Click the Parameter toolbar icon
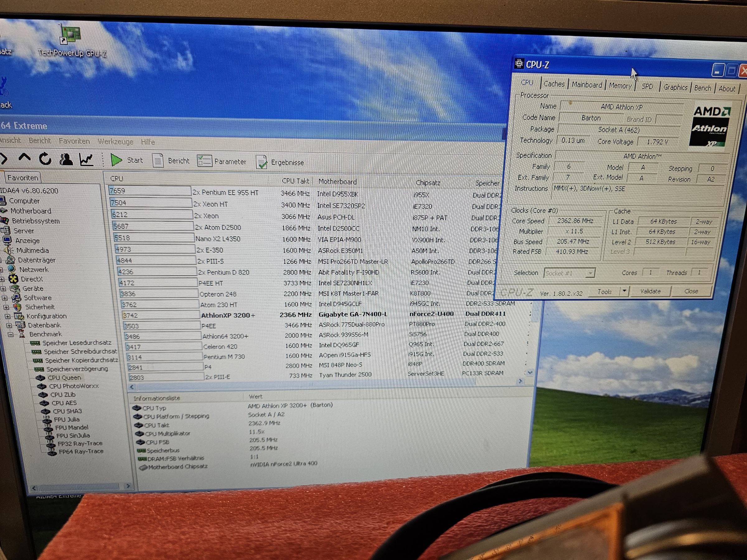 point(205,161)
